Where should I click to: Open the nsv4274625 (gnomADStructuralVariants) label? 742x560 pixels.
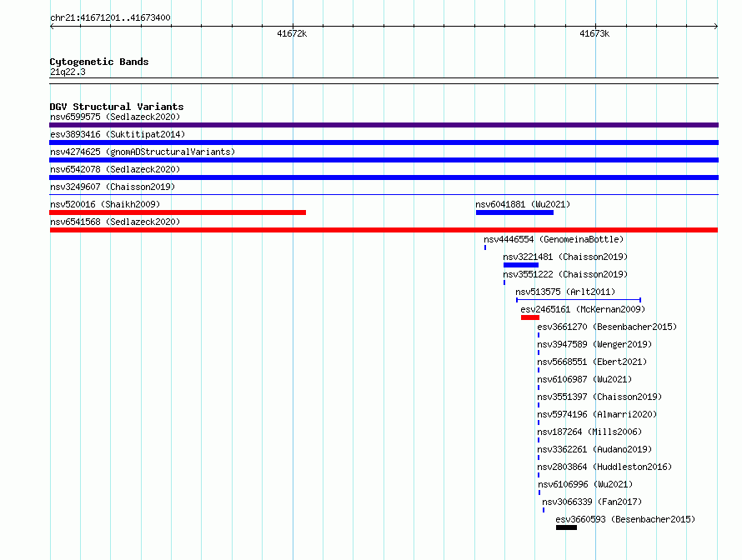[x=143, y=152]
